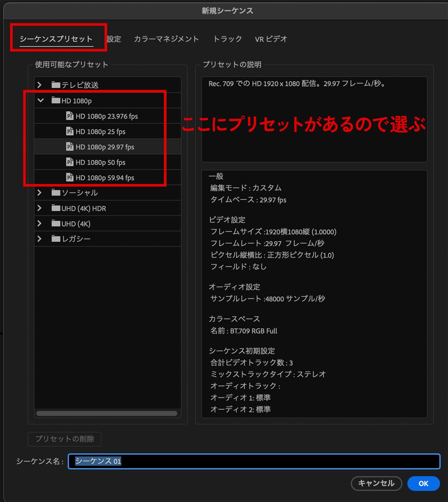Go to the トラック tab
Viewport: 448px width, 502px height.
227,39
